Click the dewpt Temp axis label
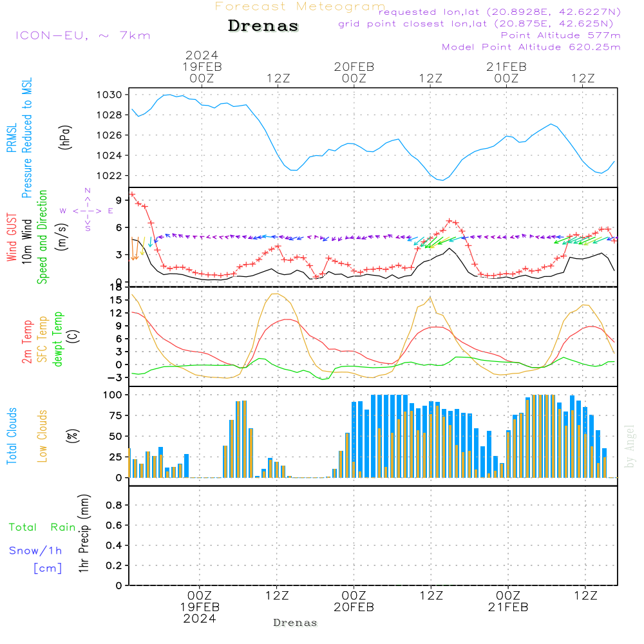The image size is (644, 644). coord(57,339)
